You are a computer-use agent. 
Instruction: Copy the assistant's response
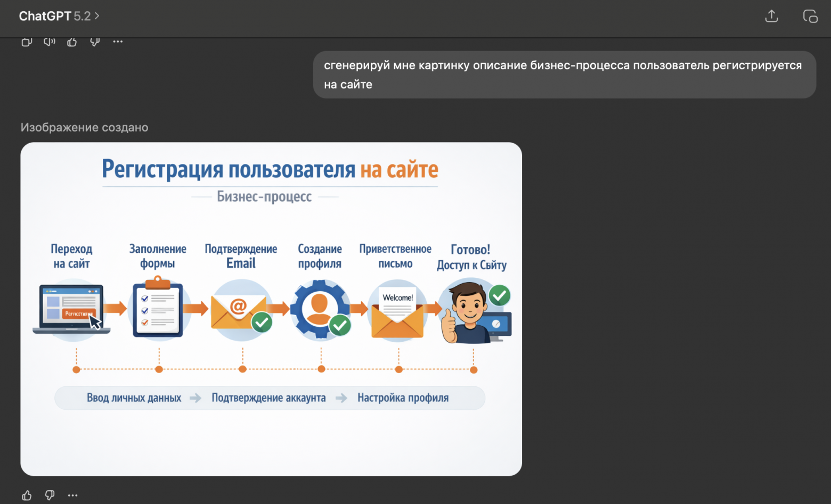pos(27,42)
